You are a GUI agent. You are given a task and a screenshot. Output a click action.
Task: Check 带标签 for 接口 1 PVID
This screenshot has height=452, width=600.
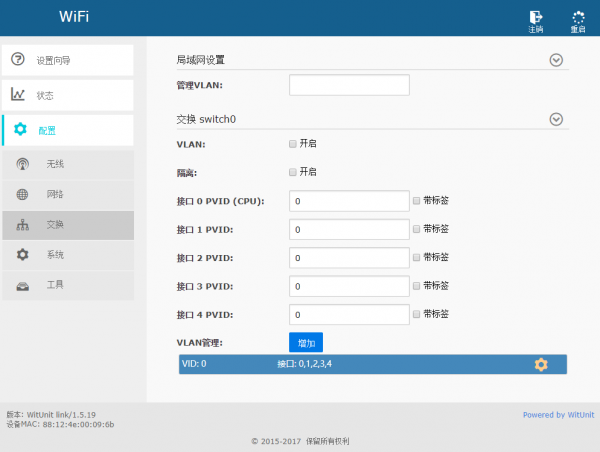tap(416, 229)
